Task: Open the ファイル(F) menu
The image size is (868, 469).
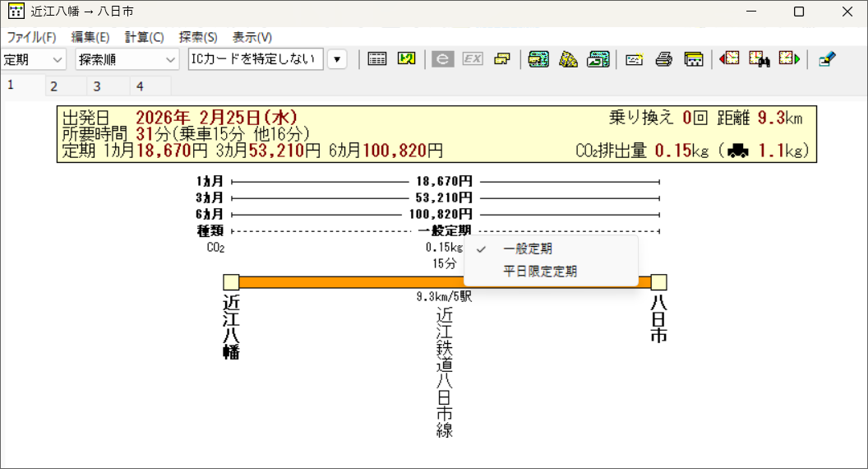Action: point(31,37)
